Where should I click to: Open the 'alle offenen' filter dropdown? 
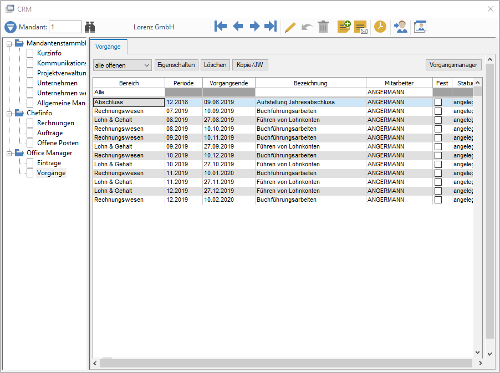tap(122, 65)
